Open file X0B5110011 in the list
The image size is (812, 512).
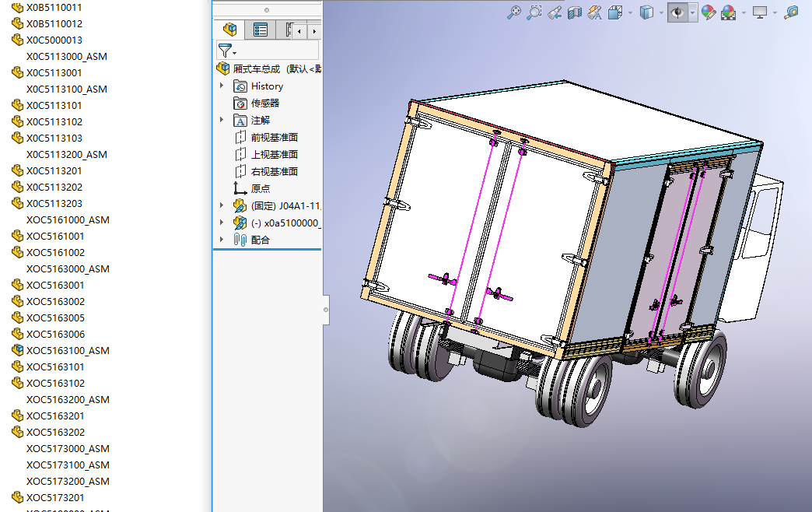(54, 7)
